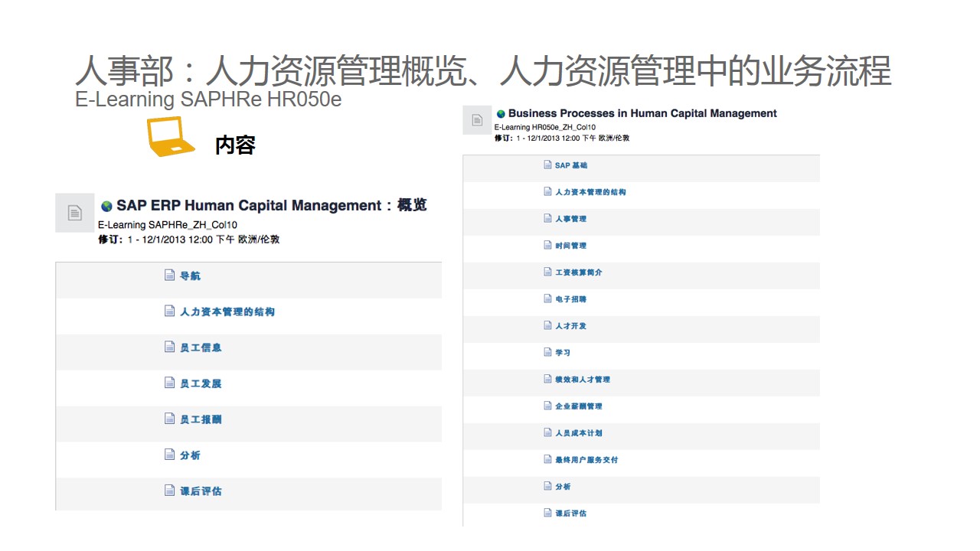Open the 人事管理 lesson link
The image size is (980, 551).
[570, 219]
